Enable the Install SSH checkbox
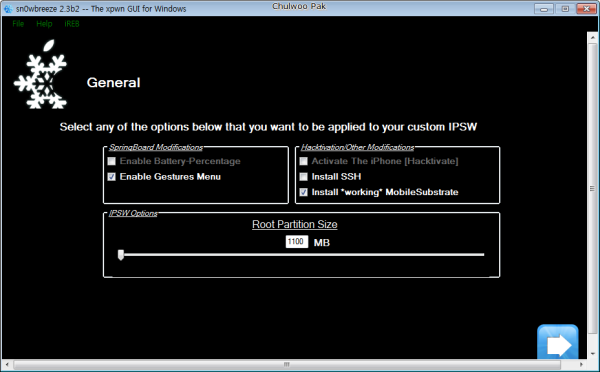 [x=303, y=177]
